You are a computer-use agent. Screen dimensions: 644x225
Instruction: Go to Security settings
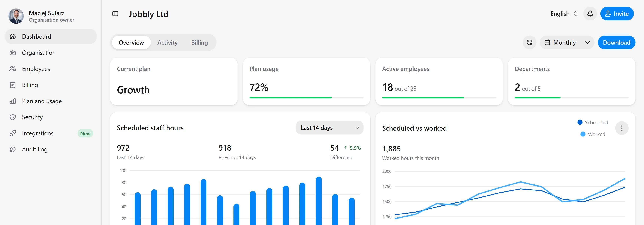[51, 117]
